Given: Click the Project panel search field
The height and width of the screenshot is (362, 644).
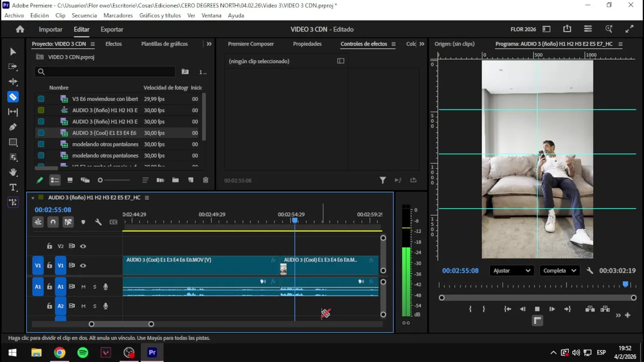Looking at the screenshot, I should pyautogui.click(x=105, y=72).
